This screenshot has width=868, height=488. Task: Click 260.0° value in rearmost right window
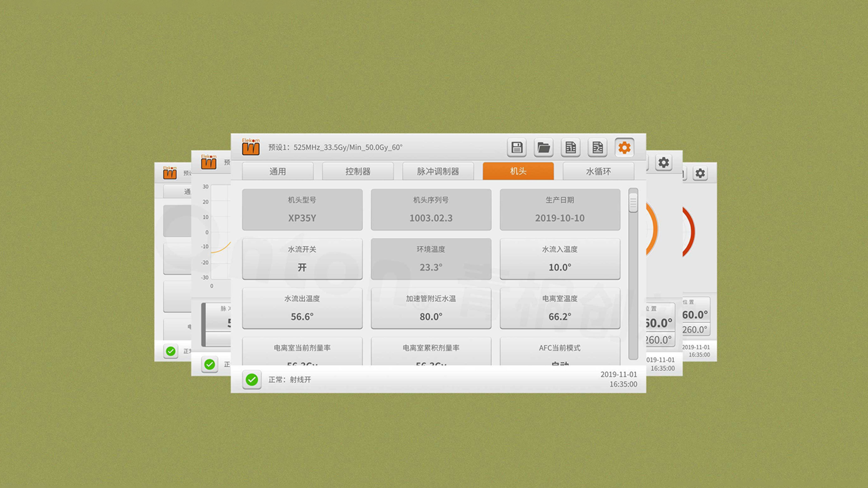pos(695,330)
